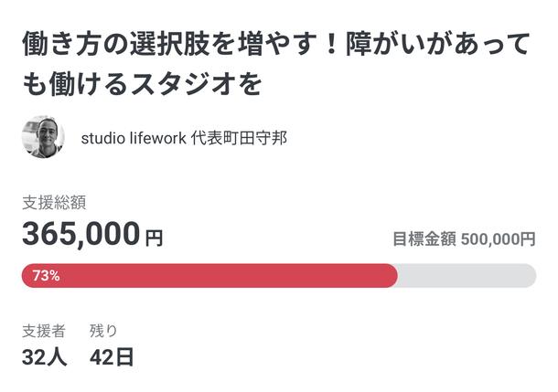Click the 残り label
The height and width of the screenshot is (392, 558).
pos(103,332)
